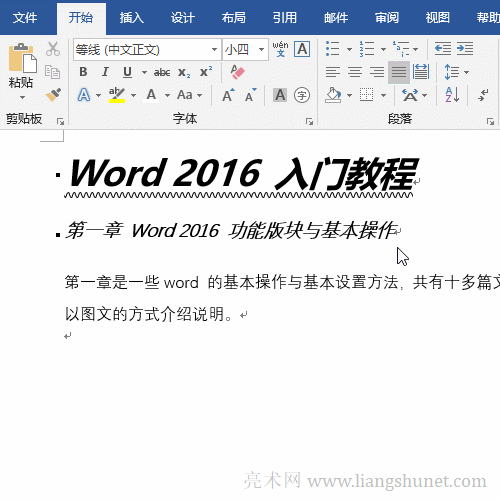Align text left
This screenshot has height=500, width=500.
(333, 72)
